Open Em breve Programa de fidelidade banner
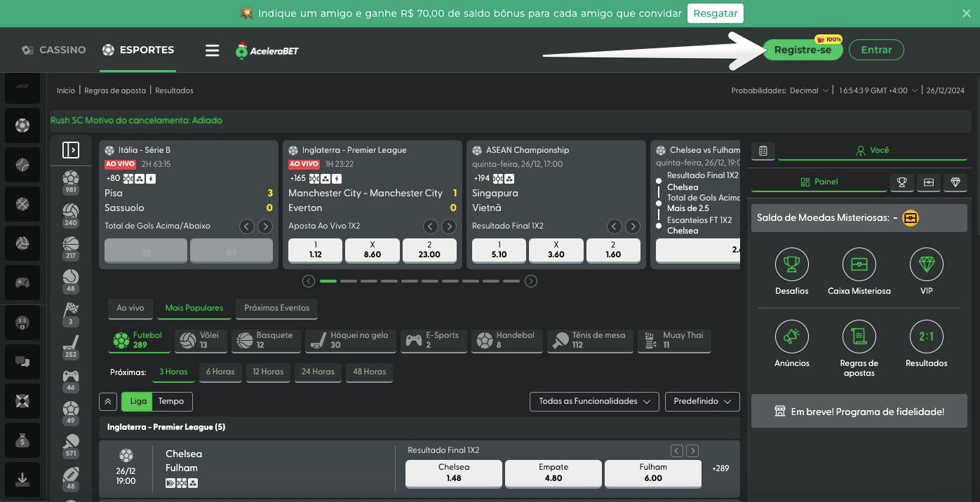The height and width of the screenshot is (502, 980). pyautogui.click(x=859, y=412)
